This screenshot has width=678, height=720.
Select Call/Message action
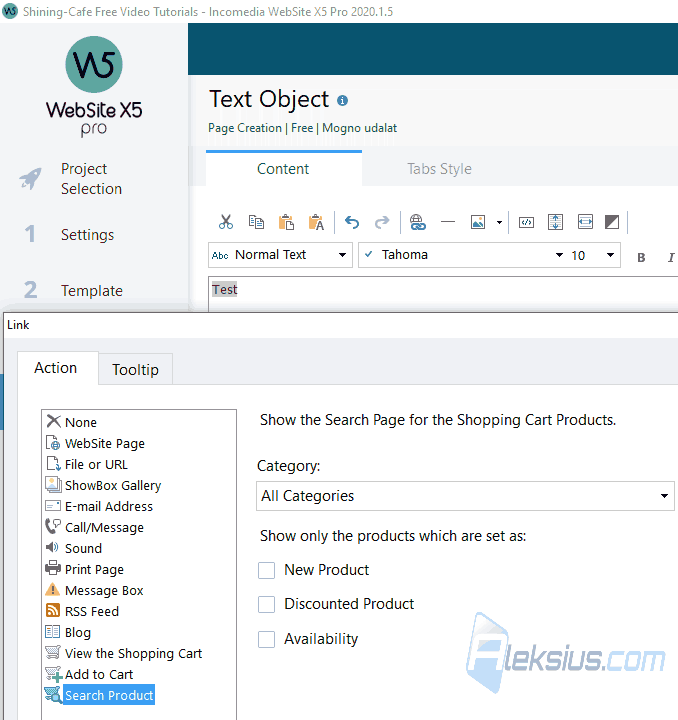[x=95, y=527]
